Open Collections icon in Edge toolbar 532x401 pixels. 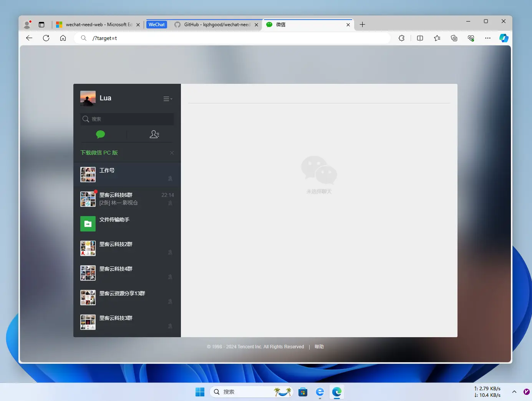(x=454, y=38)
